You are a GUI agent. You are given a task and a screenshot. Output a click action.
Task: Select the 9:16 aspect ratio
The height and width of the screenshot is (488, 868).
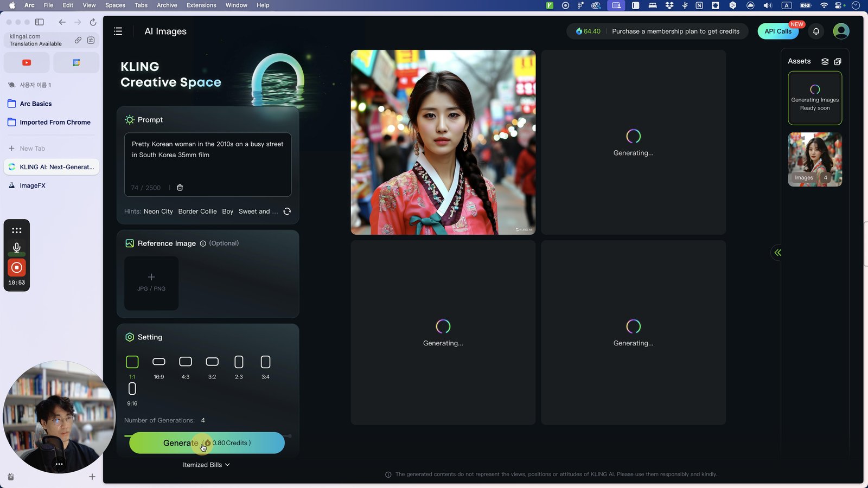[x=132, y=394]
